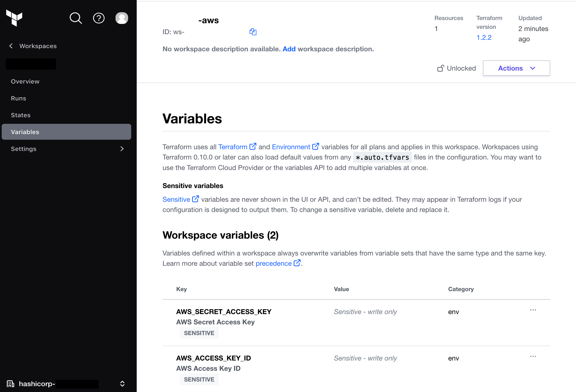Open Runs in the sidebar
This screenshot has width=581, height=392.
19,98
